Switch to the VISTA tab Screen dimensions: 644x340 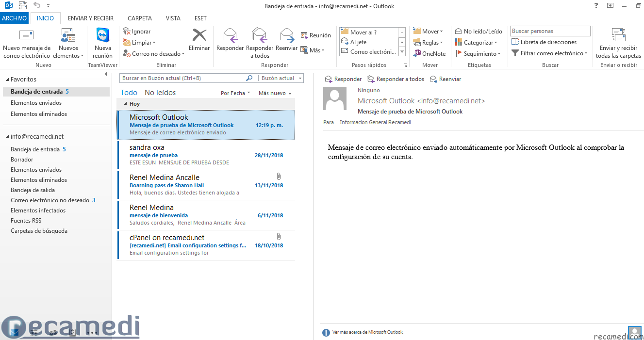(173, 18)
